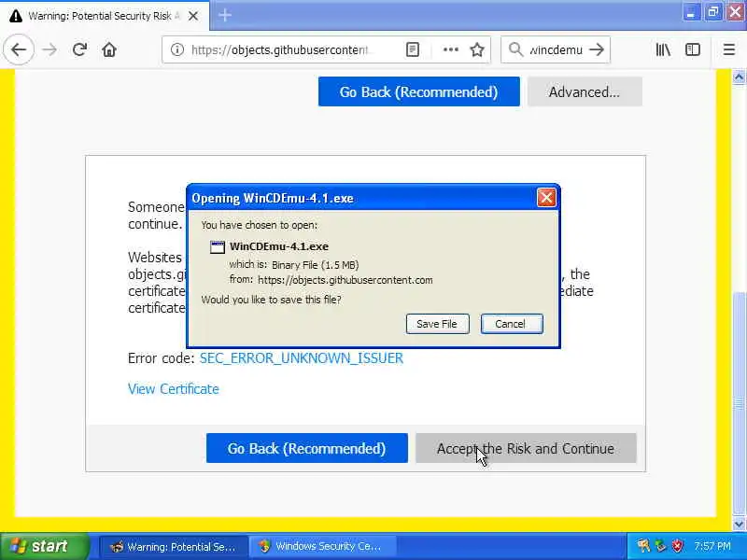The width and height of the screenshot is (747, 560).
Task: Click Save File in download dialog
Action: (437, 324)
